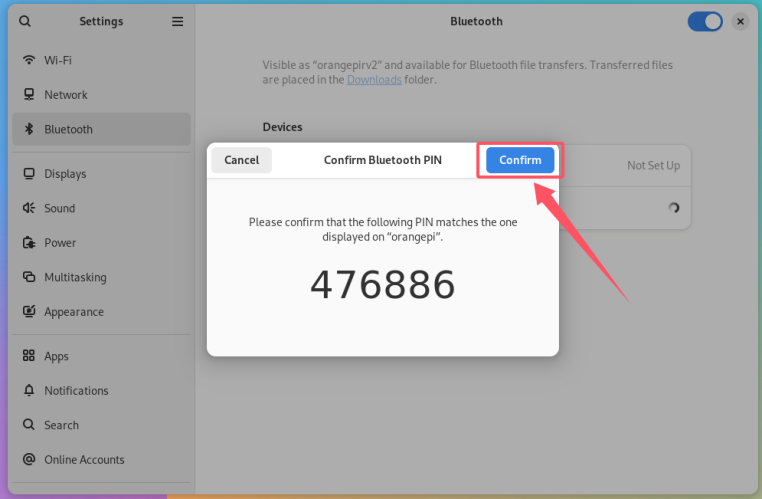
Task: Toggle the Bluetooth switch off
Action: [705, 21]
